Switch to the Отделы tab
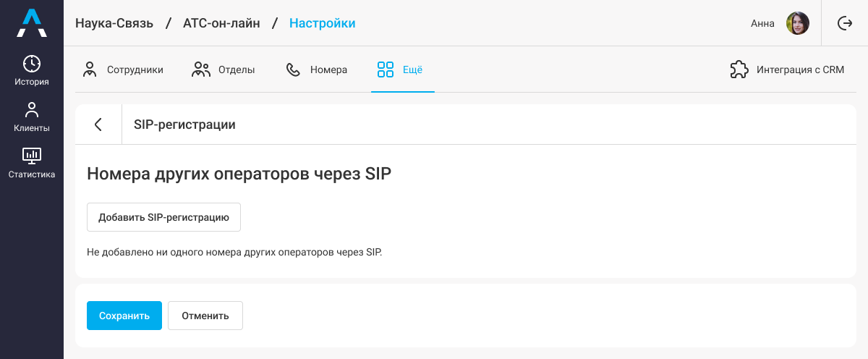The image size is (868, 359). pyautogui.click(x=224, y=70)
